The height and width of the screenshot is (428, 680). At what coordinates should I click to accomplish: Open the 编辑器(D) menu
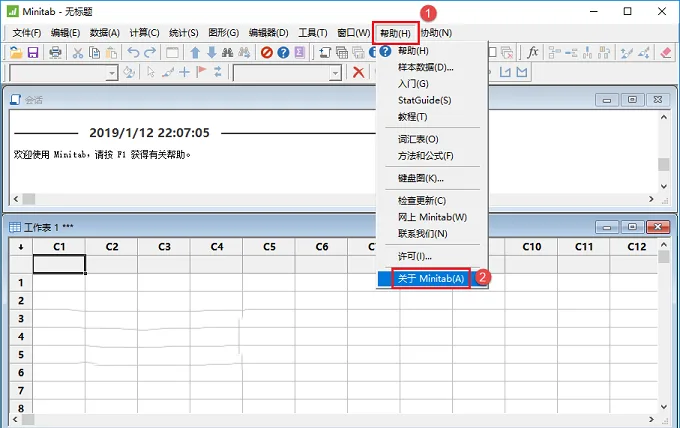click(x=268, y=33)
